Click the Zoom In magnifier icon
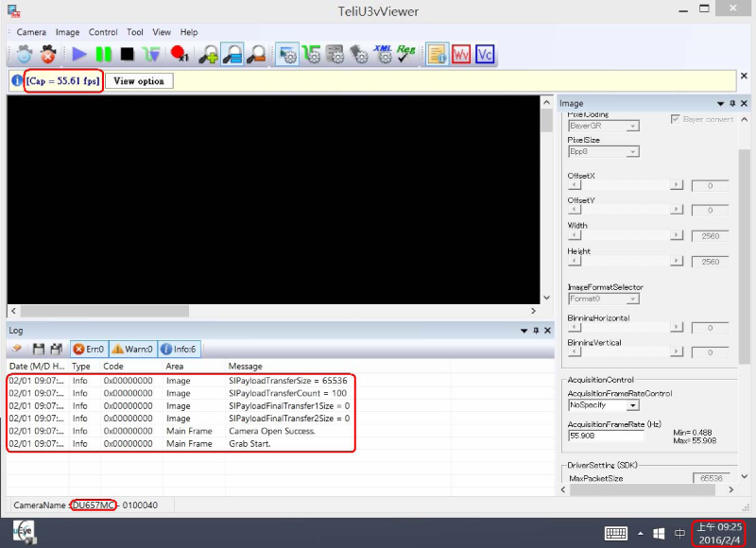This screenshot has width=756, height=548. pyautogui.click(x=209, y=55)
